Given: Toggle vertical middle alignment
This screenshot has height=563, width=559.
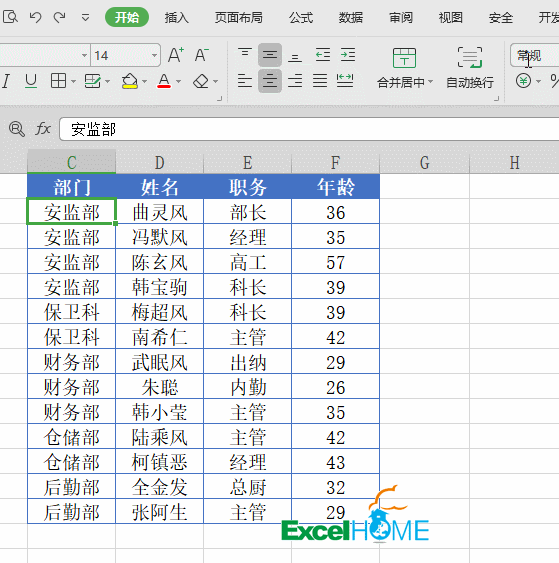Looking at the screenshot, I should [270, 55].
